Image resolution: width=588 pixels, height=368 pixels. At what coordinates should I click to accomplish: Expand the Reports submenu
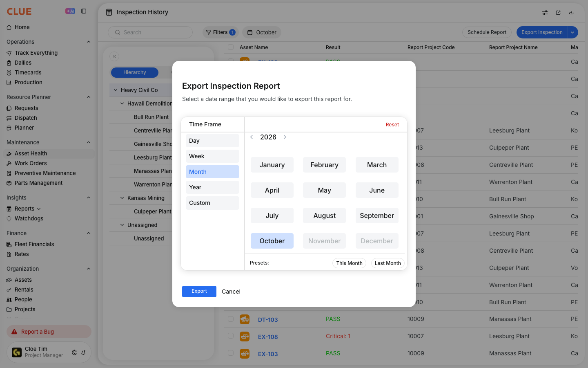point(39,209)
